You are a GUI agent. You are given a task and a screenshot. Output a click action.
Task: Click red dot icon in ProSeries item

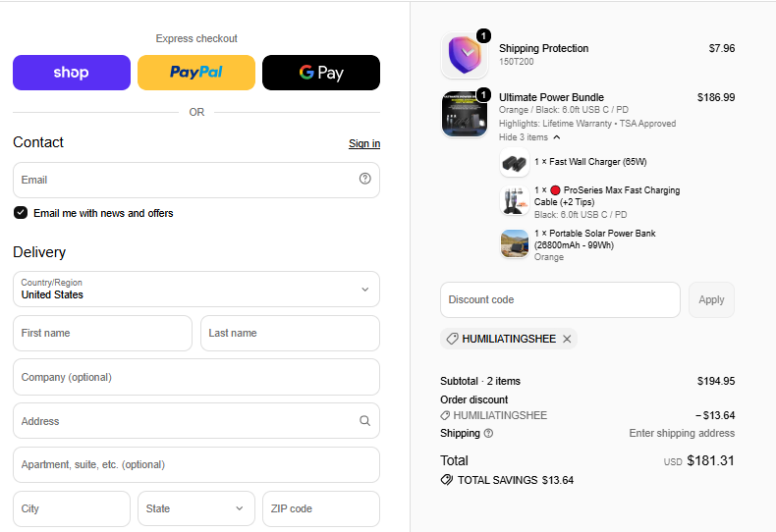coord(555,190)
